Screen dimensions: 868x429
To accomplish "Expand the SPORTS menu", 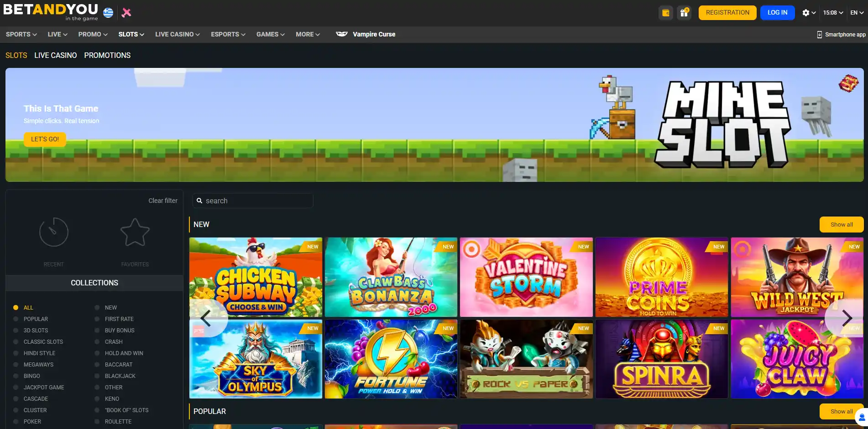I will [21, 34].
